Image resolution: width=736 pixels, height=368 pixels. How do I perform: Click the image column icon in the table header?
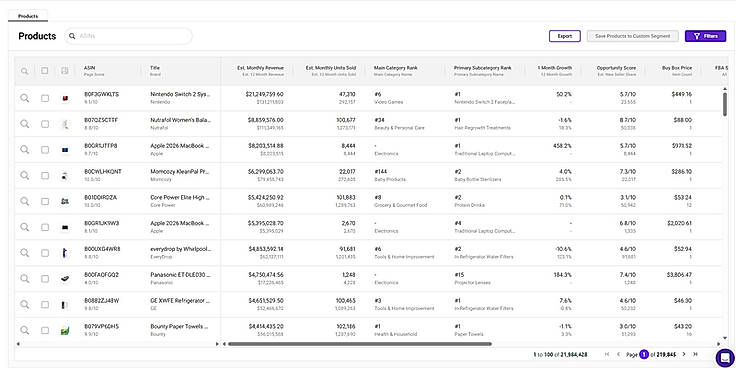(x=65, y=71)
